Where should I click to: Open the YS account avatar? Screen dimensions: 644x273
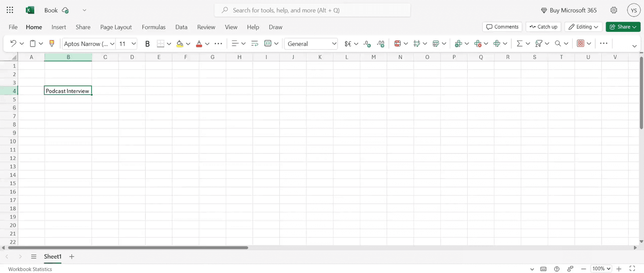point(634,10)
